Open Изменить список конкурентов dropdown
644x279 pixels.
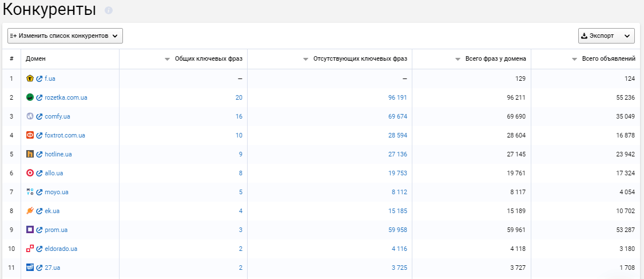[x=65, y=36]
